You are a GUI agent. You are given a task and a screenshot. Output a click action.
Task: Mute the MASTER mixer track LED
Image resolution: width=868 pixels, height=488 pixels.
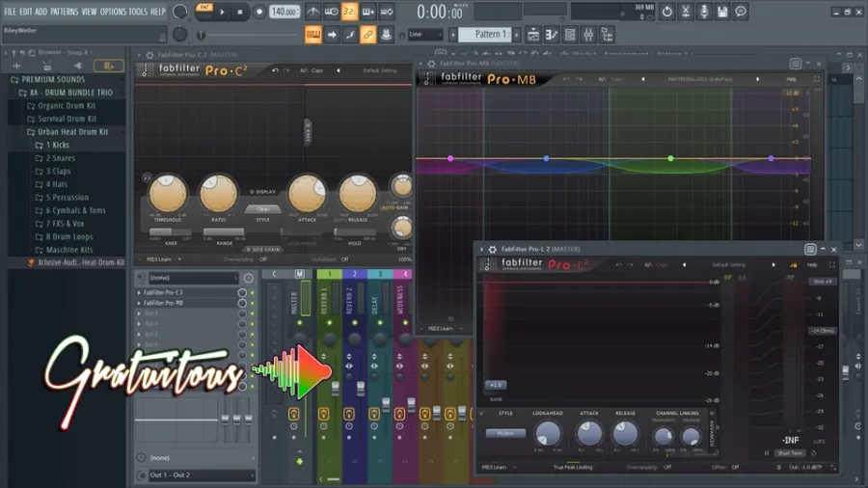tap(300, 322)
